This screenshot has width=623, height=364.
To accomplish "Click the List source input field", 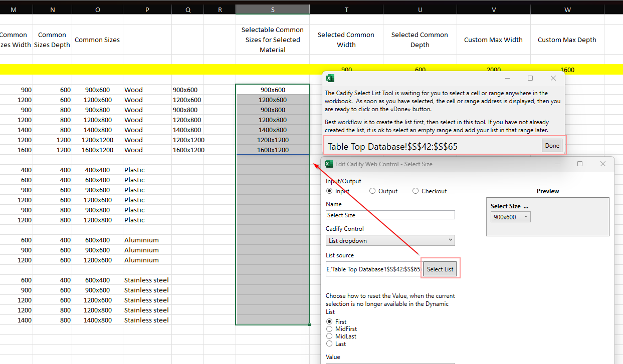I will (x=374, y=269).
